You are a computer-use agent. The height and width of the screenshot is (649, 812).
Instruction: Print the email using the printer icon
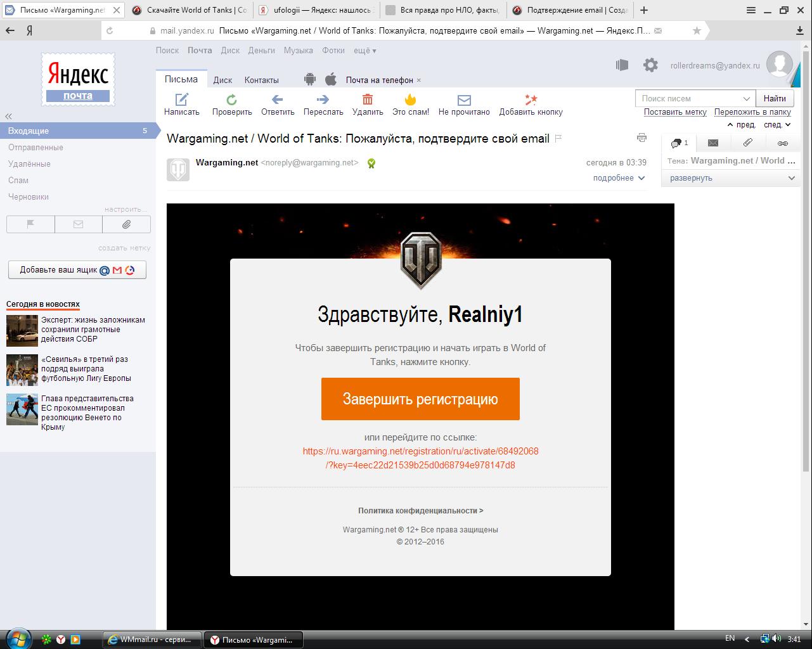tap(641, 138)
